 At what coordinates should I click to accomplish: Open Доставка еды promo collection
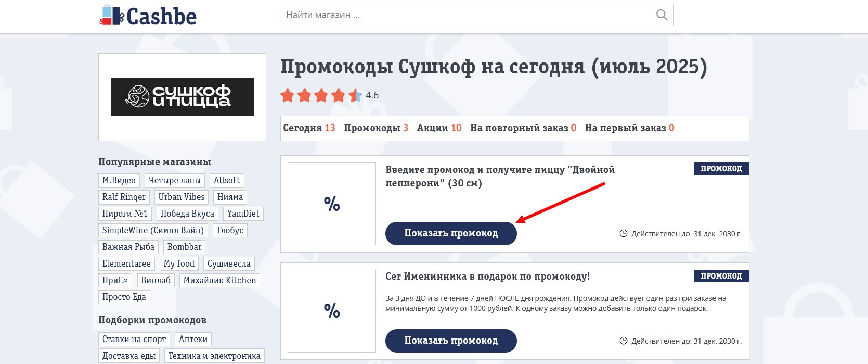[x=129, y=356]
